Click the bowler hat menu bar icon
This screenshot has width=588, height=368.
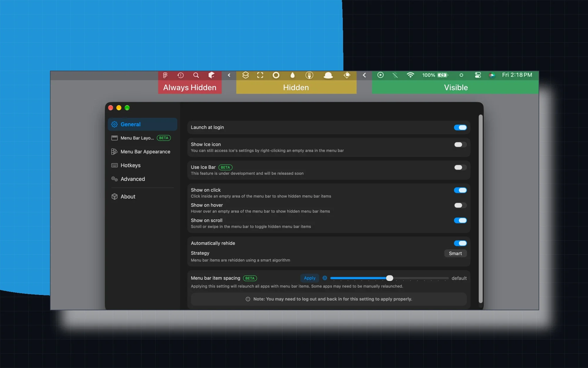pos(328,75)
